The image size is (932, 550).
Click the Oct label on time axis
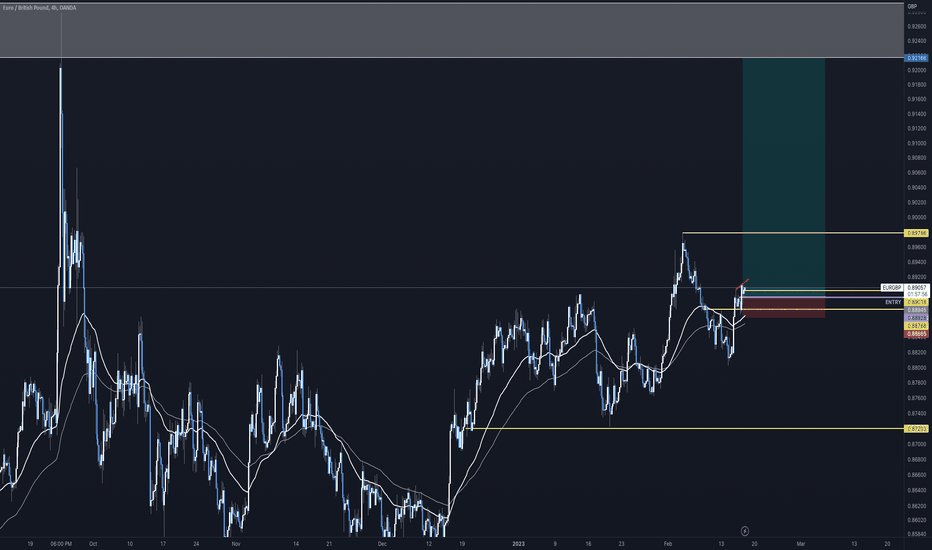click(93, 544)
